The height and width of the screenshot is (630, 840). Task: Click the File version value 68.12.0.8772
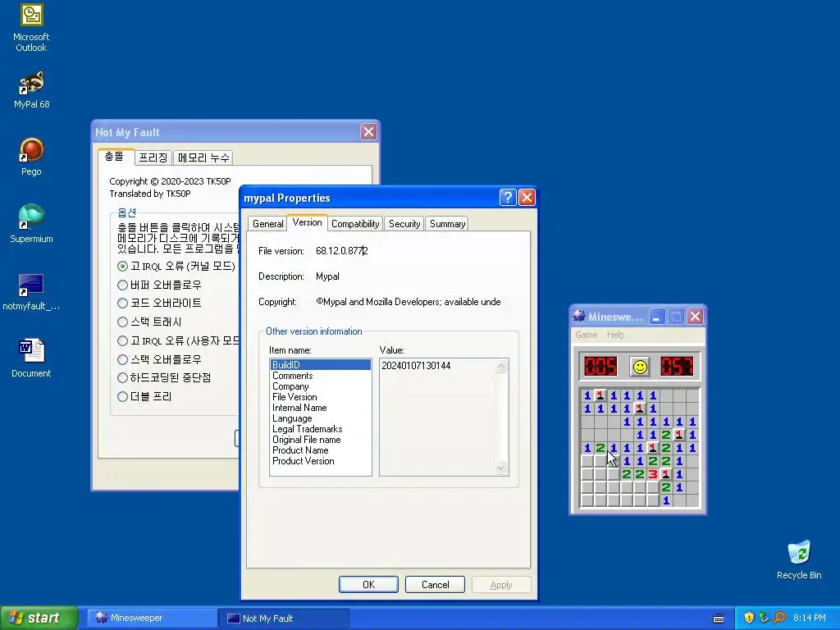point(342,251)
